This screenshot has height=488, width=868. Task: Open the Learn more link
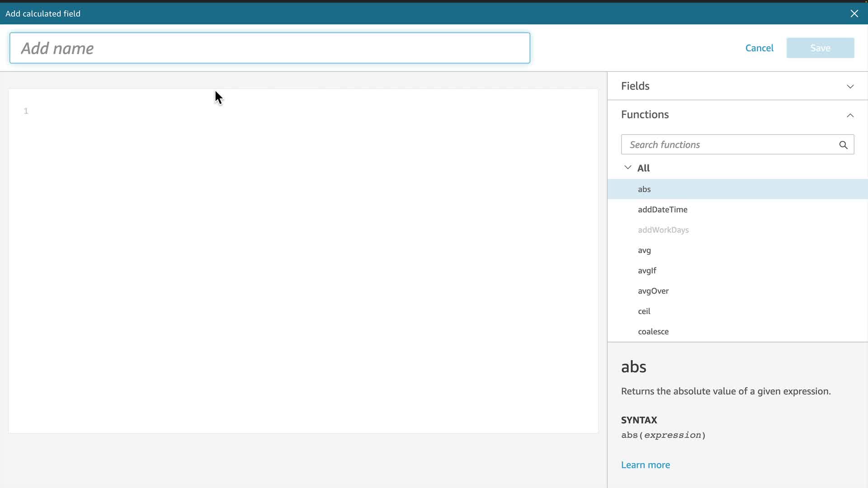click(645, 465)
